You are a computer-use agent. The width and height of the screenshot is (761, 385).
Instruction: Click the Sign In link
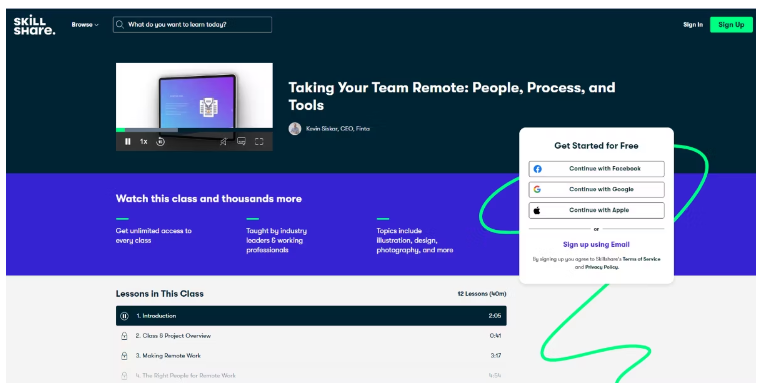coord(693,25)
